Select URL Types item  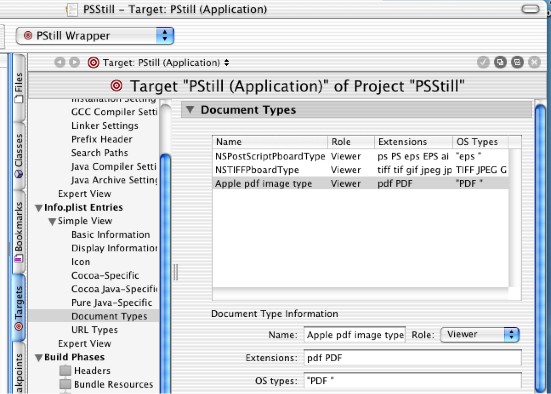[x=95, y=330]
